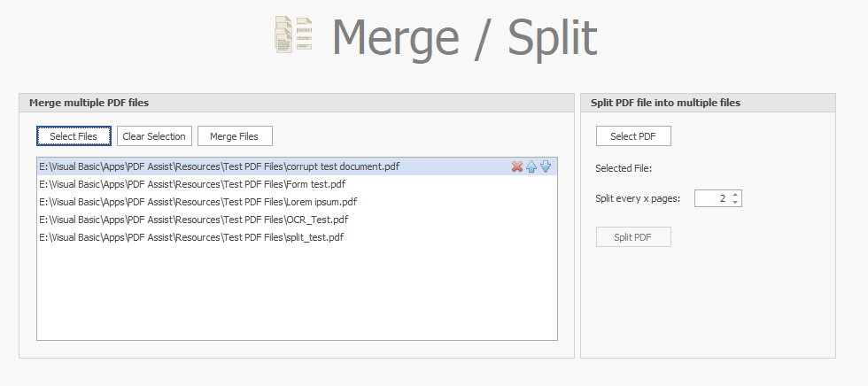Increase split page count with up arrow
The height and width of the screenshot is (386, 868).
tap(735, 195)
